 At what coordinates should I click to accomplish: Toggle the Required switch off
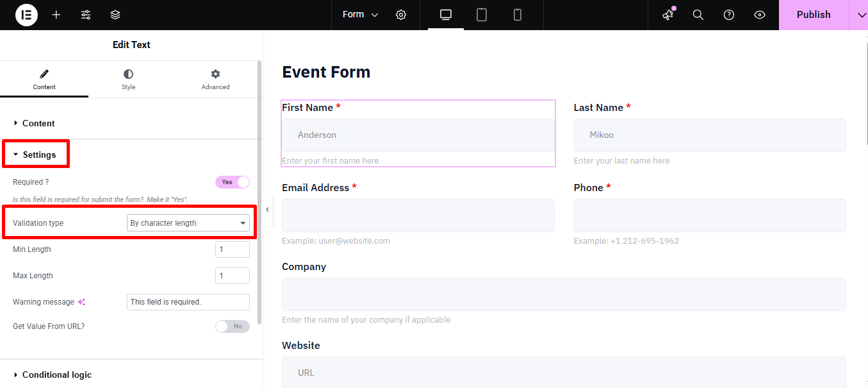pyautogui.click(x=233, y=182)
